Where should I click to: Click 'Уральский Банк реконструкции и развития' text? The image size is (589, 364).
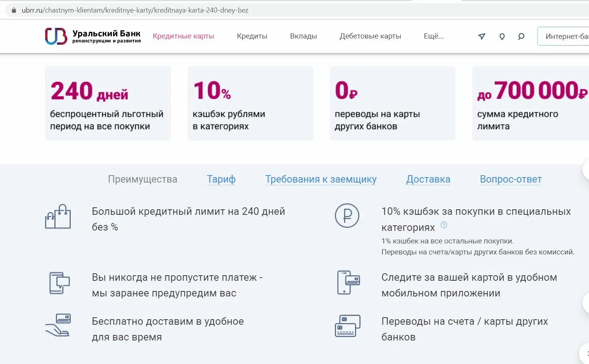coord(106,37)
